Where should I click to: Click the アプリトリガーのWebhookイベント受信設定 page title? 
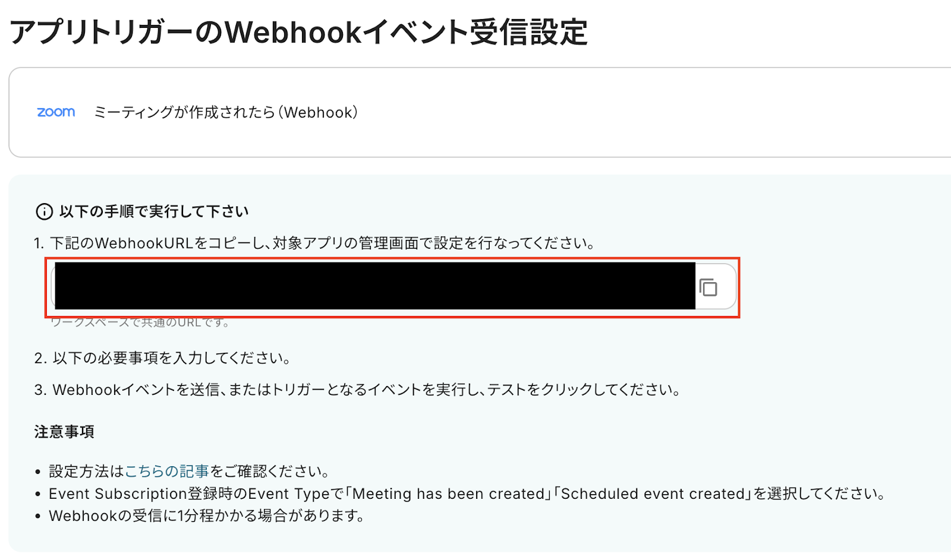click(299, 32)
